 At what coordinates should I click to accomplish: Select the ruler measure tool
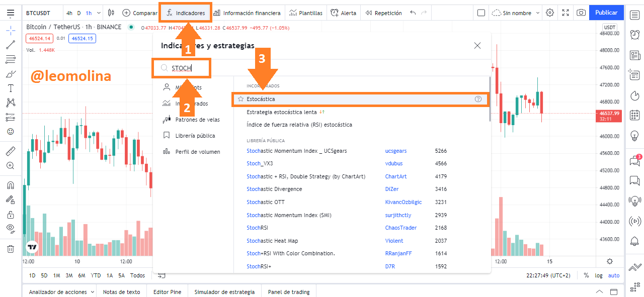[x=11, y=151]
